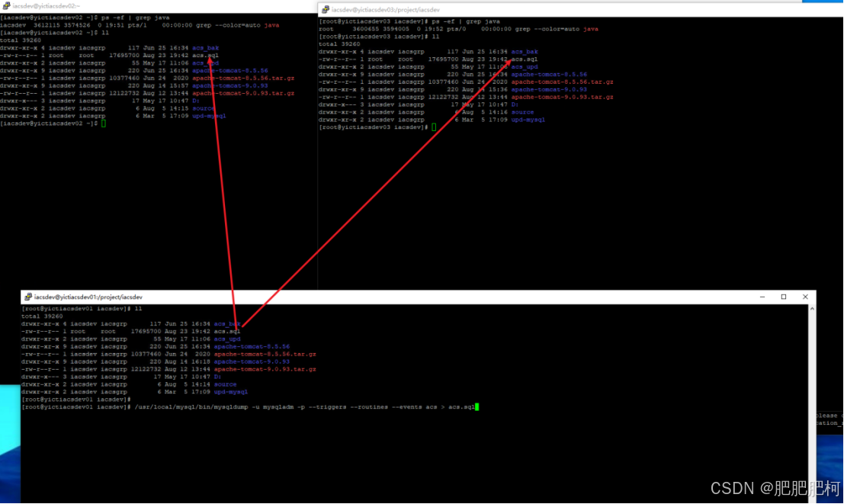
Task: Select the upd-mysql directory in dev02 terminal
Action: pyautogui.click(x=208, y=115)
